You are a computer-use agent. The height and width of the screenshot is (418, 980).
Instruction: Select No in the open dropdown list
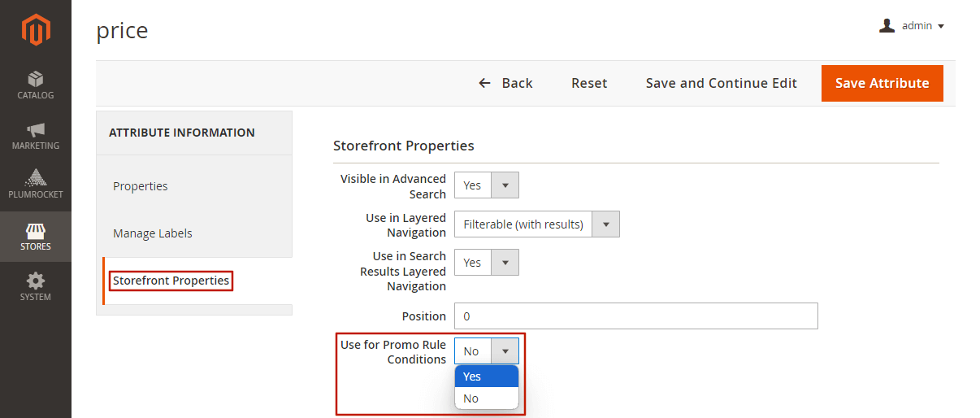pyautogui.click(x=486, y=398)
